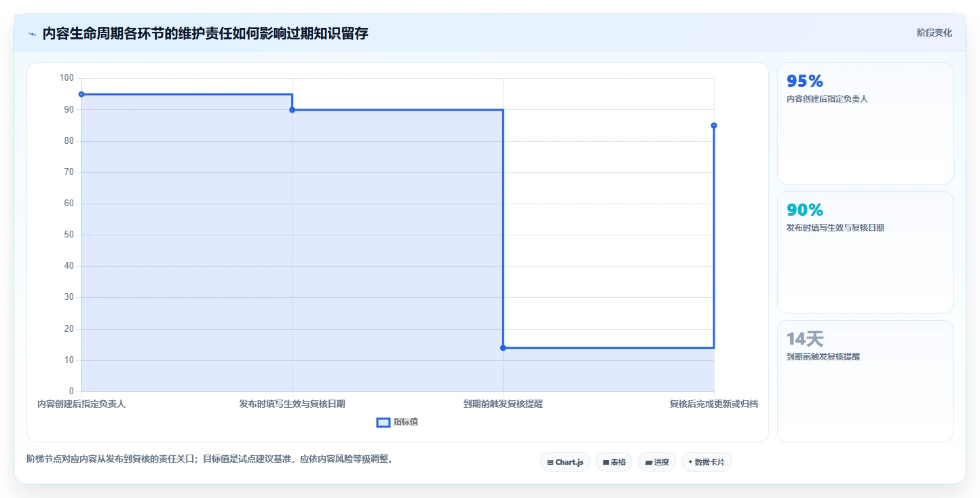Click x-axis label 发布时填写生效与复核日期
This screenshot has width=980, height=498.
pos(293,404)
